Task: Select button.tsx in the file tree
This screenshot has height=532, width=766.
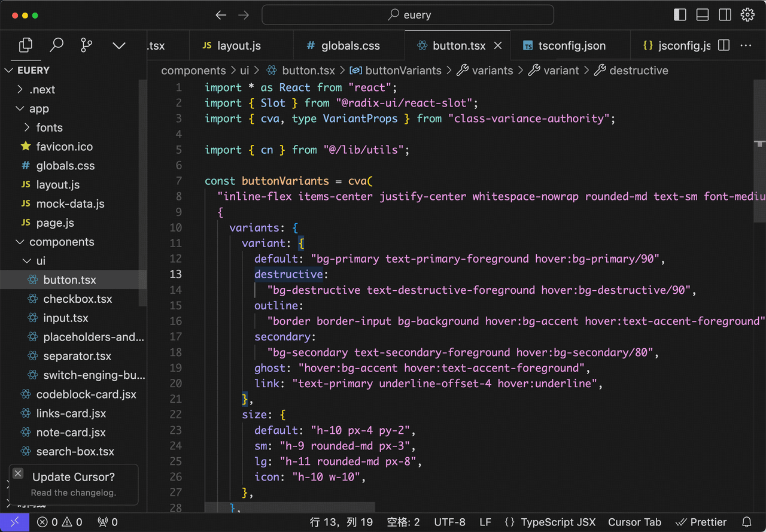Action: pyautogui.click(x=73, y=280)
